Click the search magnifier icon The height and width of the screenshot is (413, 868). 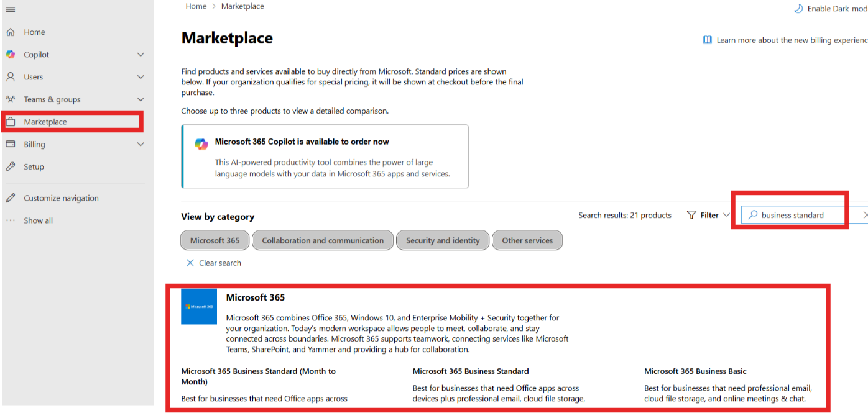point(753,215)
